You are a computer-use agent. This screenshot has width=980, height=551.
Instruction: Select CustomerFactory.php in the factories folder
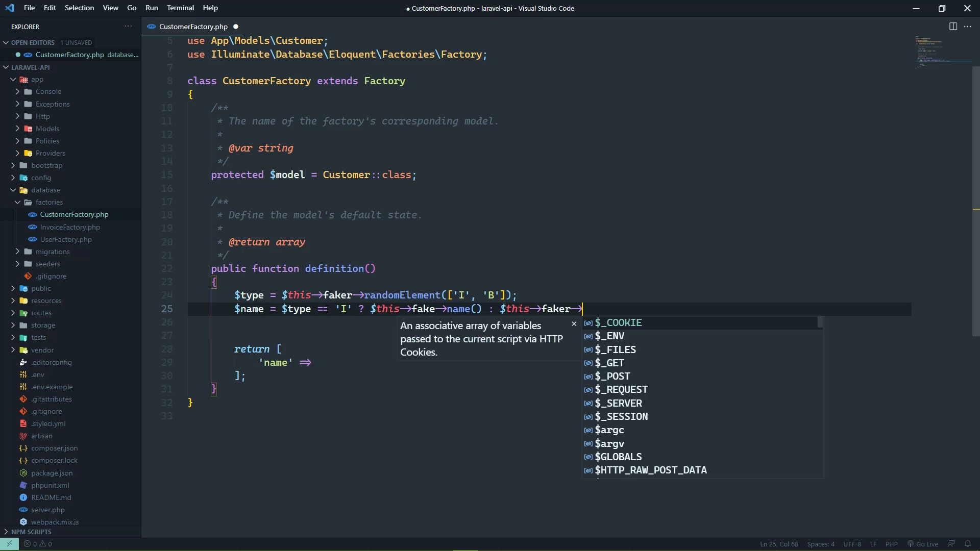click(x=74, y=214)
